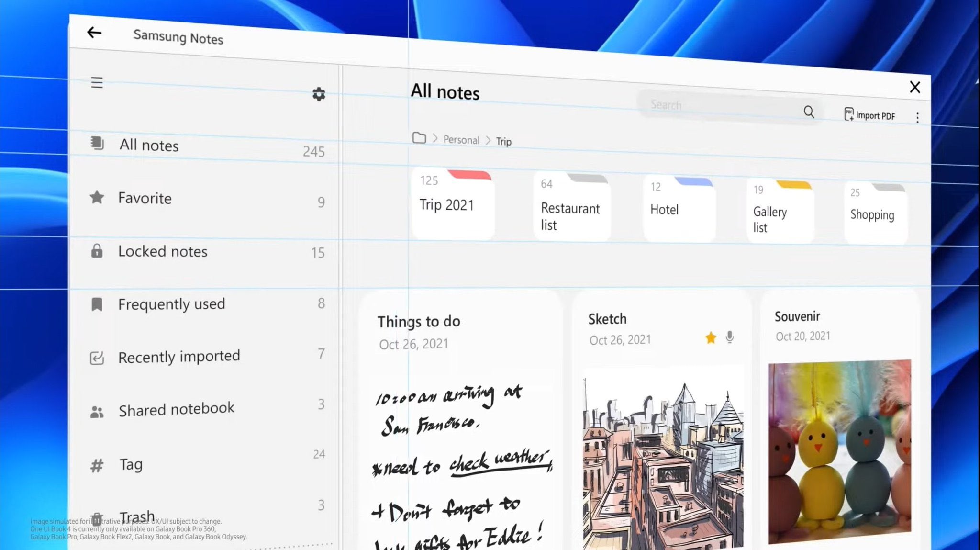Click the chevron before Trip in breadcrumb
This screenshot has height=550, width=980.
488,140
